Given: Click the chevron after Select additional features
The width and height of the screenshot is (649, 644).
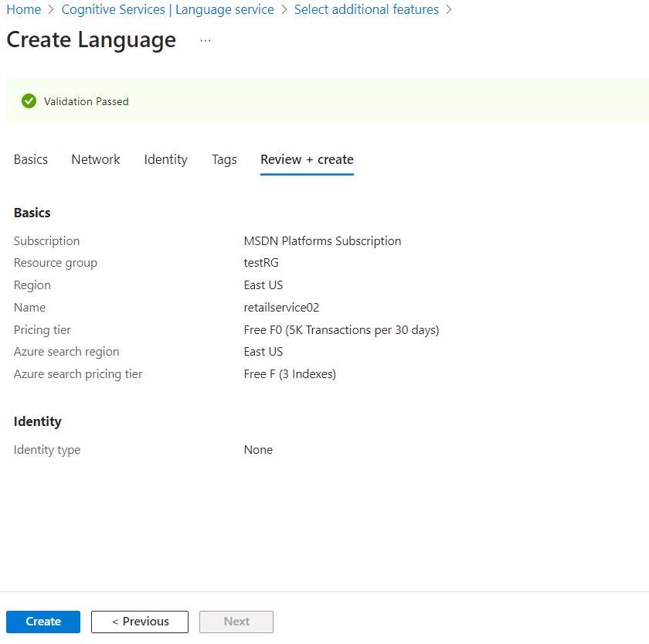Looking at the screenshot, I should (450, 9).
